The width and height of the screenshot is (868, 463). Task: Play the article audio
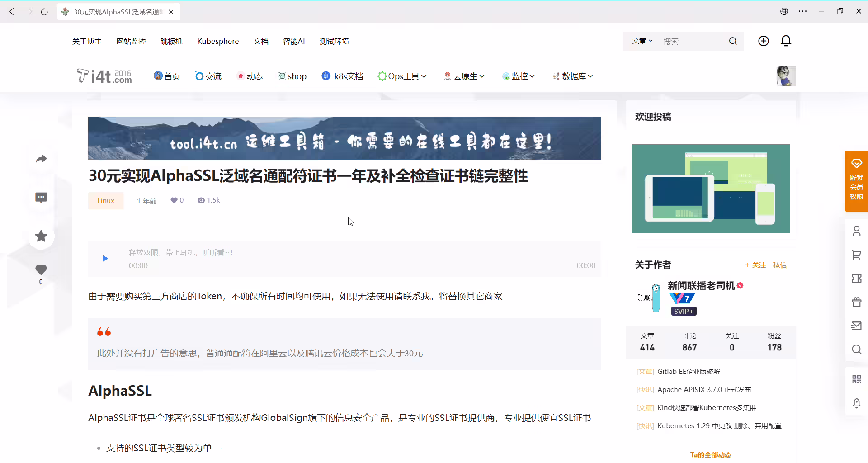click(x=105, y=259)
